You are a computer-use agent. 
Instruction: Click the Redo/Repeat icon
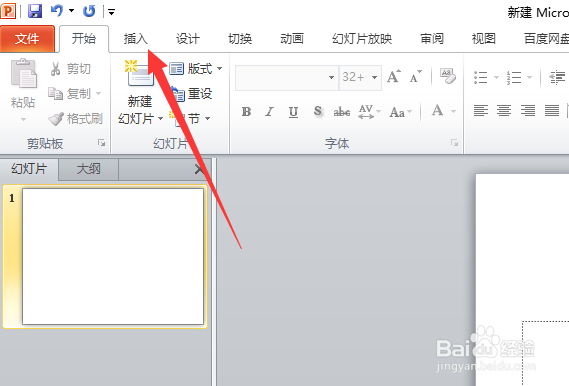(x=89, y=11)
